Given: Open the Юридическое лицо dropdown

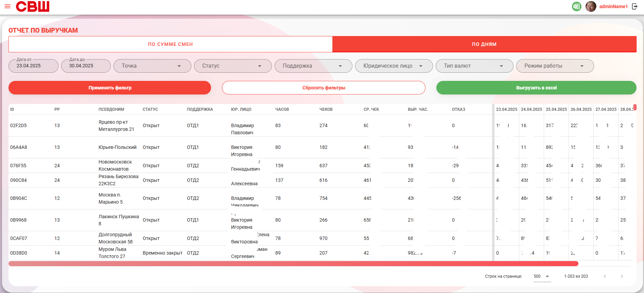Looking at the screenshot, I should [394, 66].
